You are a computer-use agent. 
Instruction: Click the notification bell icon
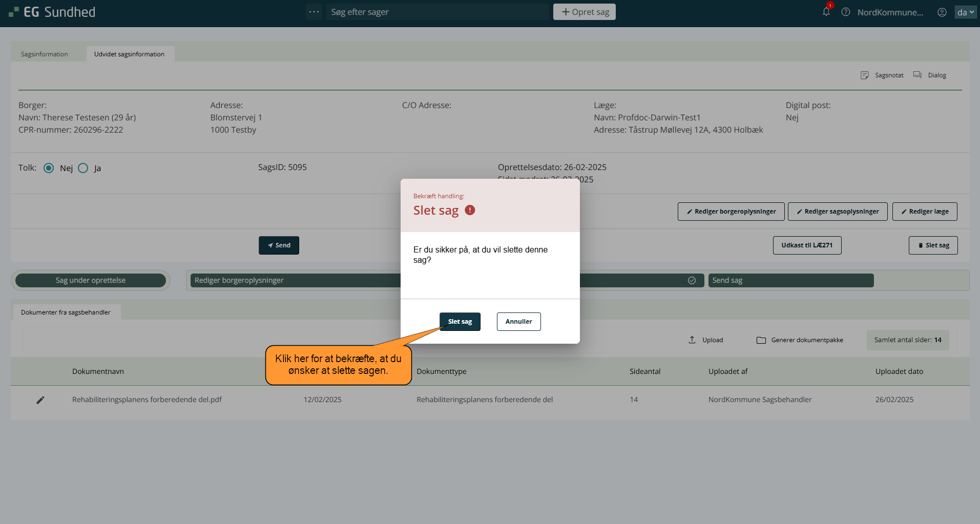tap(826, 12)
